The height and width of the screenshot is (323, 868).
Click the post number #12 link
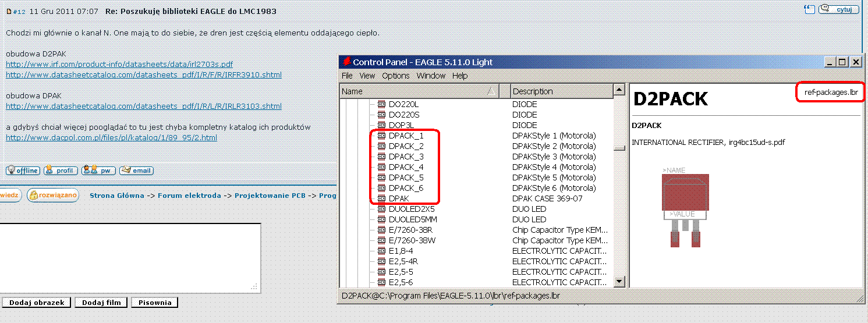pyautogui.click(x=19, y=12)
